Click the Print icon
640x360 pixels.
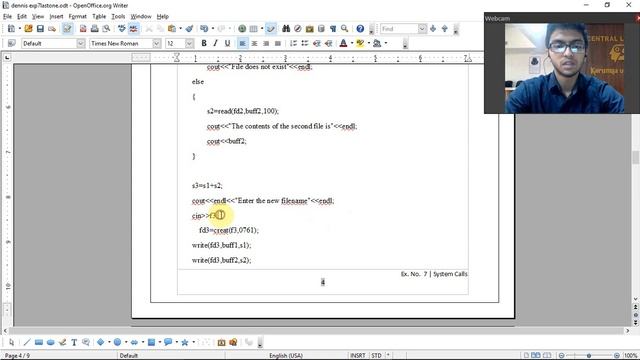tap(95, 29)
